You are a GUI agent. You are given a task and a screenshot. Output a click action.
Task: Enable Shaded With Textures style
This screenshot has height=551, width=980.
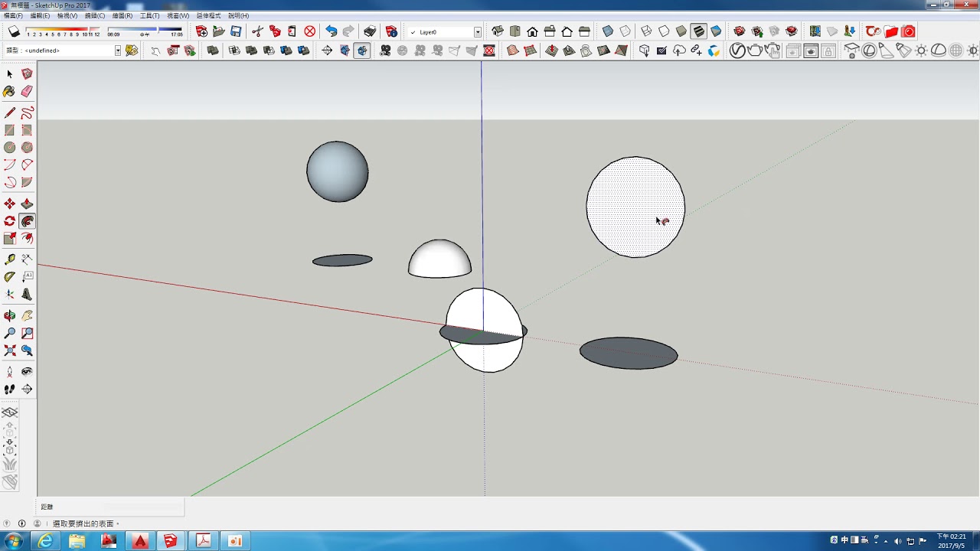698,31
